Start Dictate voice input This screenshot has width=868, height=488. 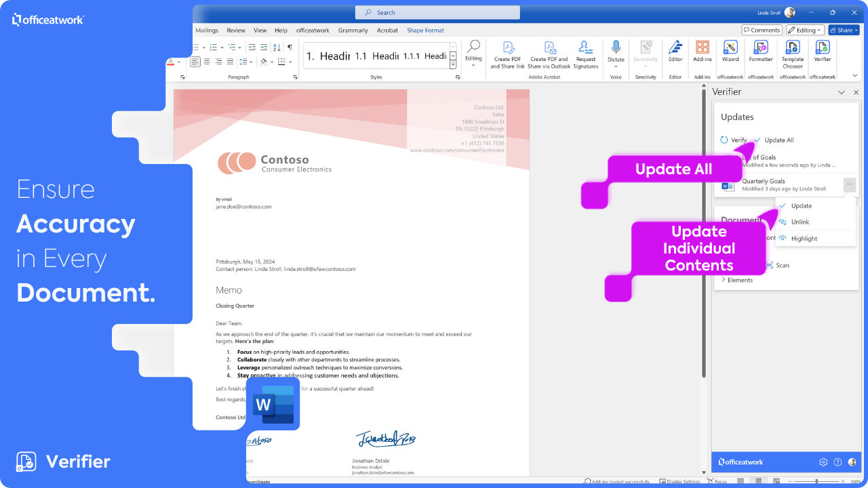[616, 54]
